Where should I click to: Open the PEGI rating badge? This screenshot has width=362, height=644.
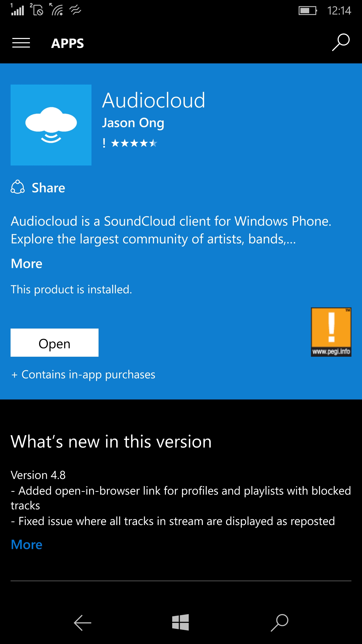pyautogui.click(x=331, y=332)
